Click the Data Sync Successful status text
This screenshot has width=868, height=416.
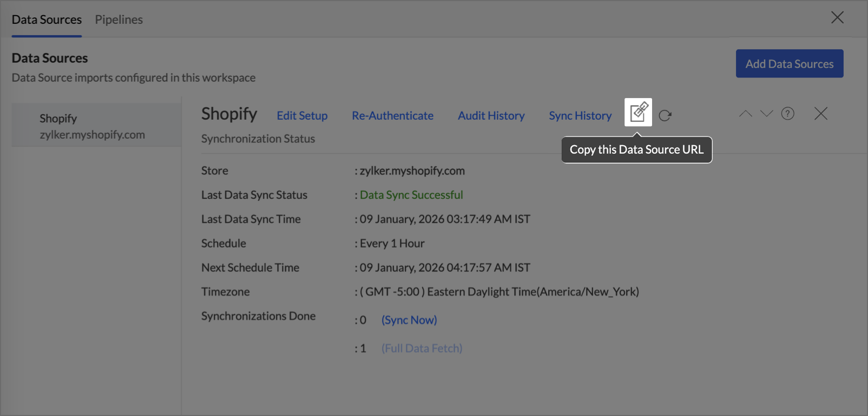[411, 195]
